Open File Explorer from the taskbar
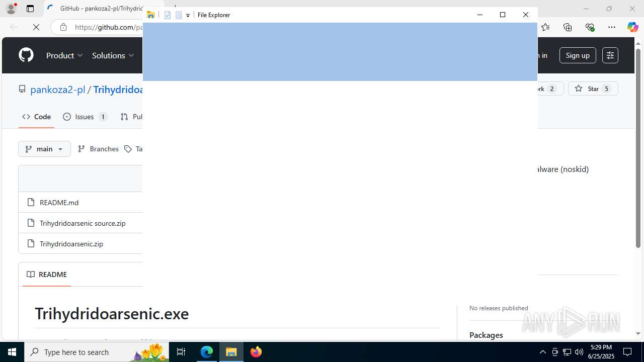Viewport: 644px width, 362px height. [231, 352]
